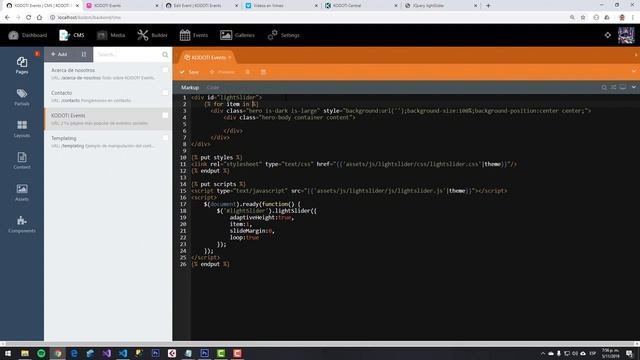This screenshot has height=360, width=640.
Task: Open the Galleries section in the top navigation
Action: pyautogui.click(x=237, y=35)
